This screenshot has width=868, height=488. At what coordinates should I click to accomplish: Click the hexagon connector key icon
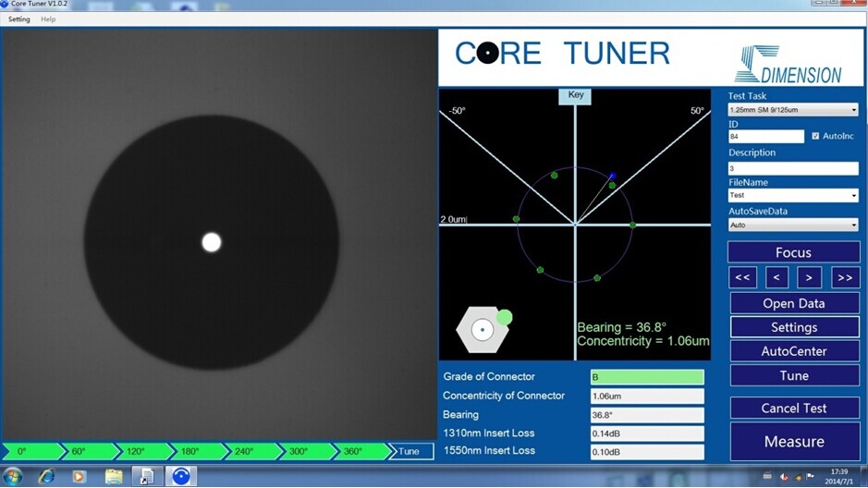pos(482,329)
